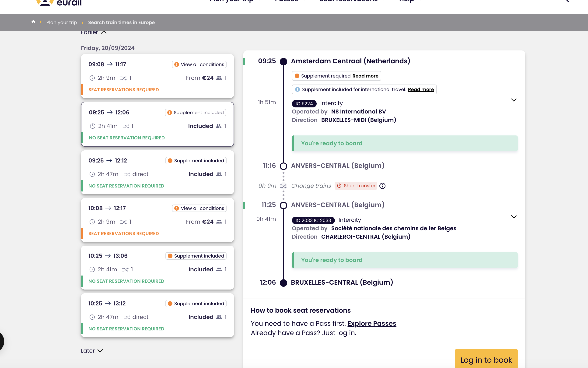The height and width of the screenshot is (368, 588).
Task: Click Log in to book button
Action: click(x=486, y=360)
